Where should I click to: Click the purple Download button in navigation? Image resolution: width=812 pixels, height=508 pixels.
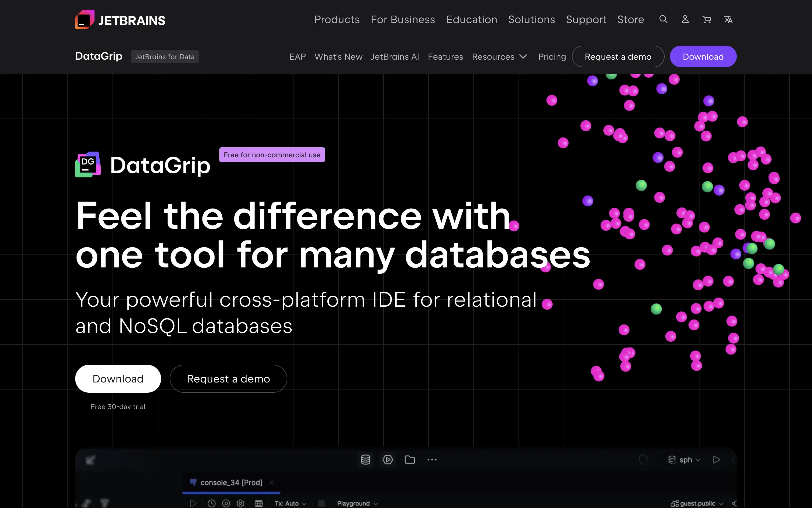(x=703, y=56)
